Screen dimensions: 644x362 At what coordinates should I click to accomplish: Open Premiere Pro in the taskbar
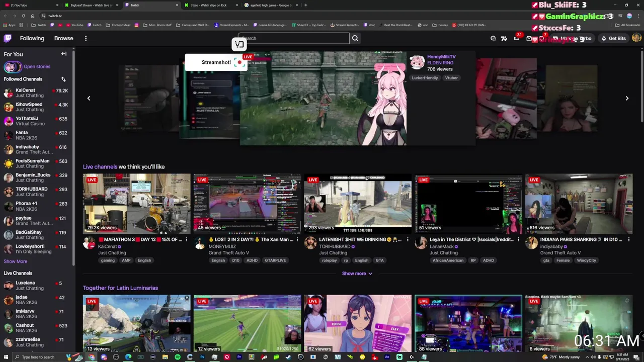(239, 357)
